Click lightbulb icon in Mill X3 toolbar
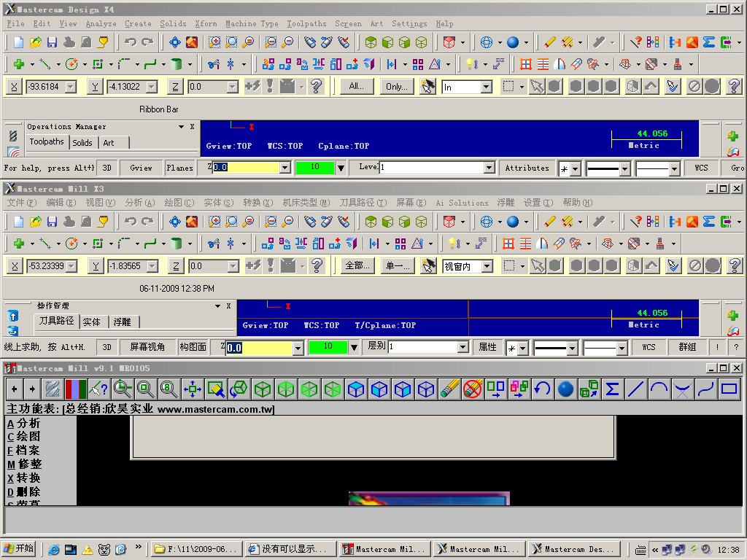The height and width of the screenshot is (560, 747). pos(454,244)
